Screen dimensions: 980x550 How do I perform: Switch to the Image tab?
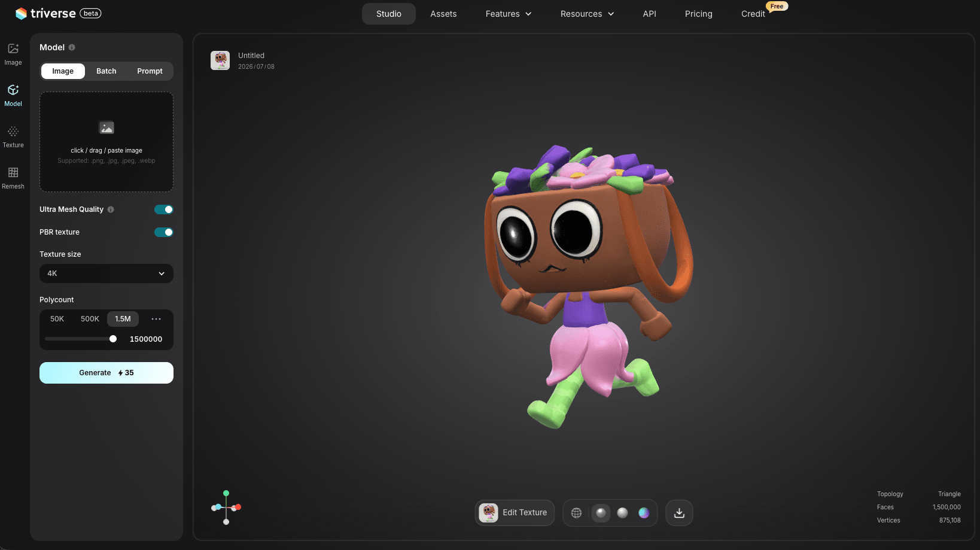click(63, 71)
